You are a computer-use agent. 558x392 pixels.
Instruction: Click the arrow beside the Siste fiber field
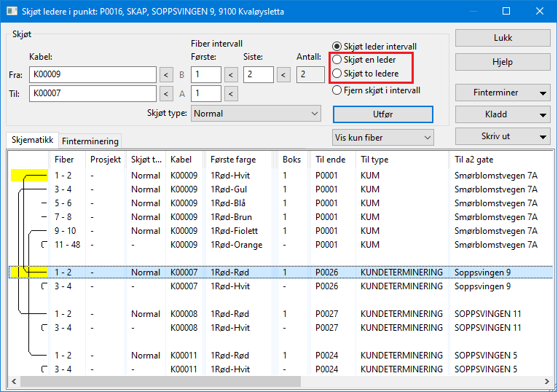coord(283,75)
